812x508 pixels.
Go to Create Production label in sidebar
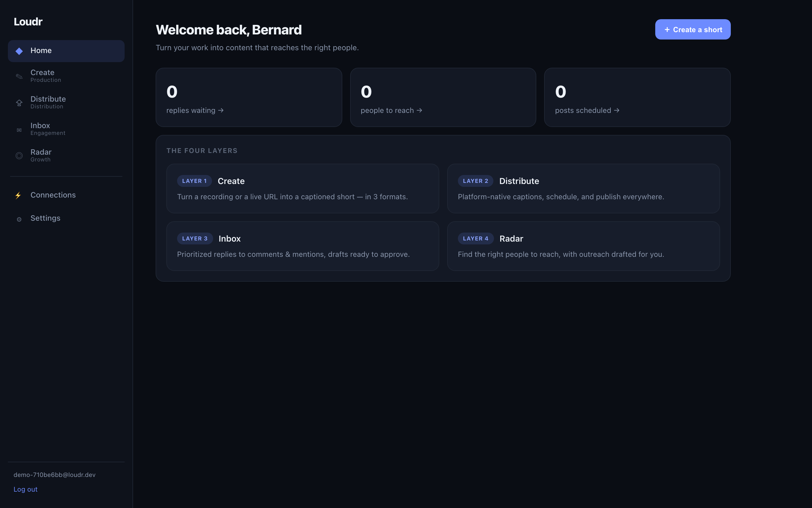coord(46,76)
